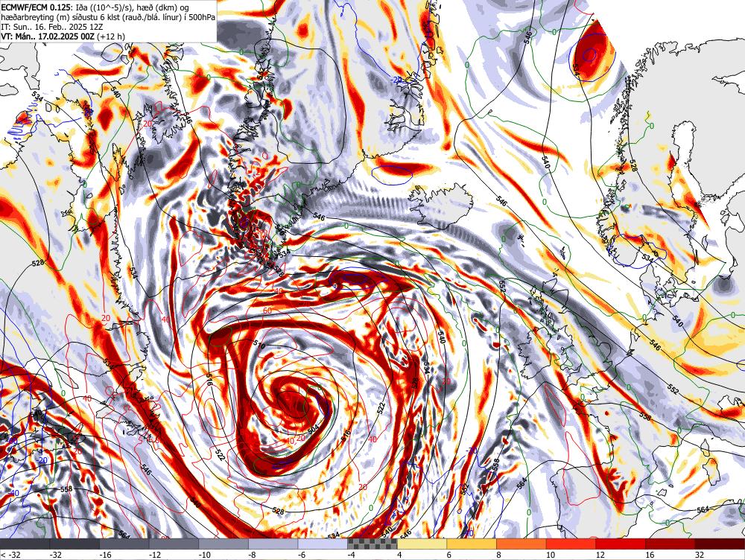Click the legend swatch above the -8 label
The height and width of the screenshot is (560, 745).
pos(273,544)
